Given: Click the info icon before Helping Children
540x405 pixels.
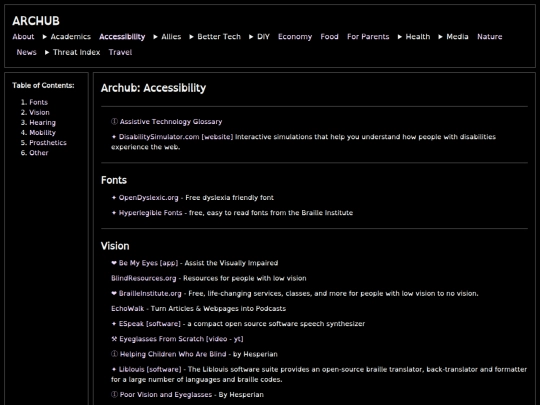Looking at the screenshot, I should (114, 354).
